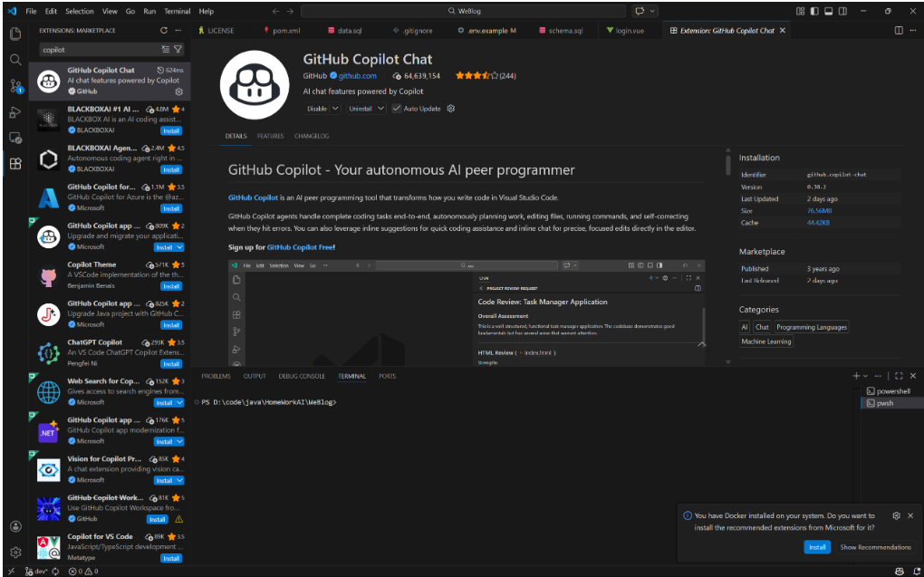Open Extensions Marketplace more actions menu
924x577 pixels.
point(178,30)
